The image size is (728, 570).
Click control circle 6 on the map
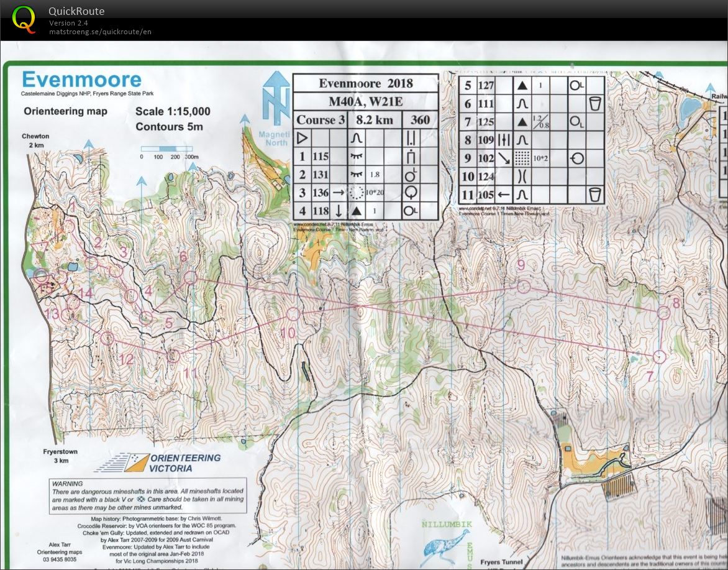pyautogui.click(x=191, y=277)
